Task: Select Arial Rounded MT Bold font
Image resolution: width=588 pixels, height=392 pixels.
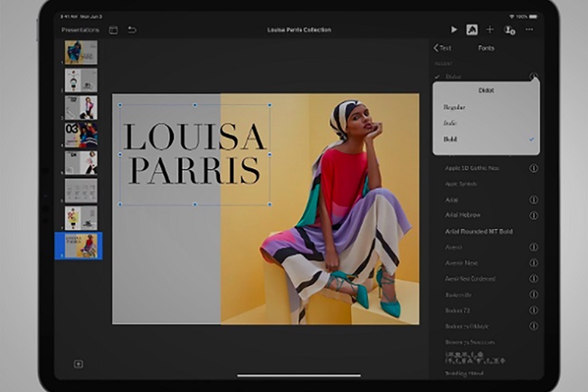Action: pos(479,232)
